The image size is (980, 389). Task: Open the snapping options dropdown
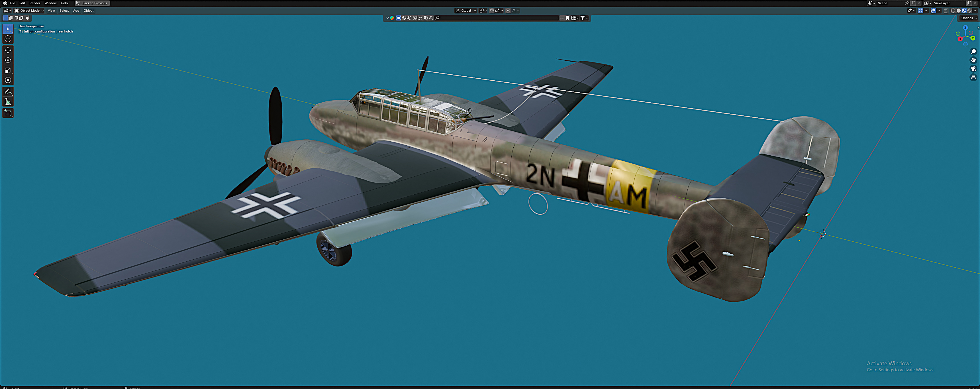click(499, 11)
